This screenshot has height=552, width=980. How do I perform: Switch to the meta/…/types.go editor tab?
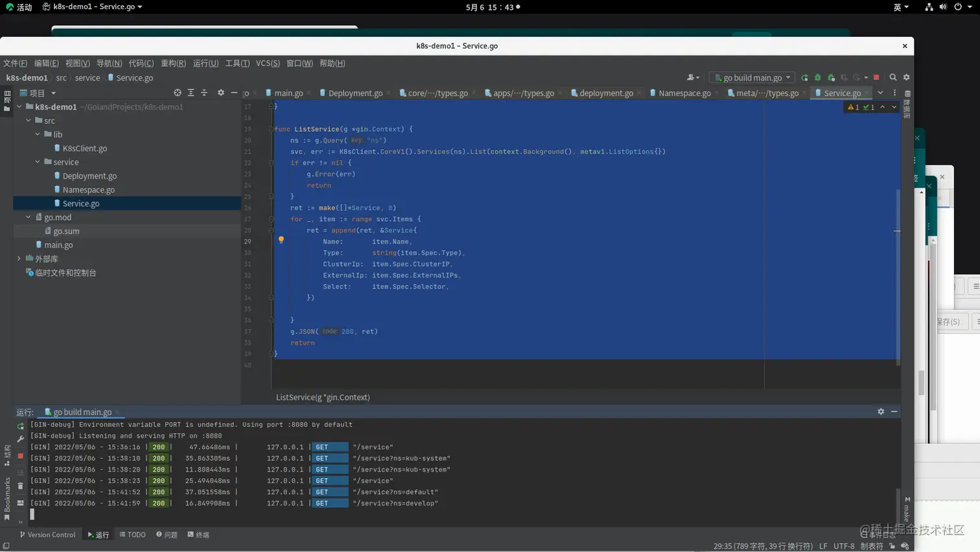(767, 93)
